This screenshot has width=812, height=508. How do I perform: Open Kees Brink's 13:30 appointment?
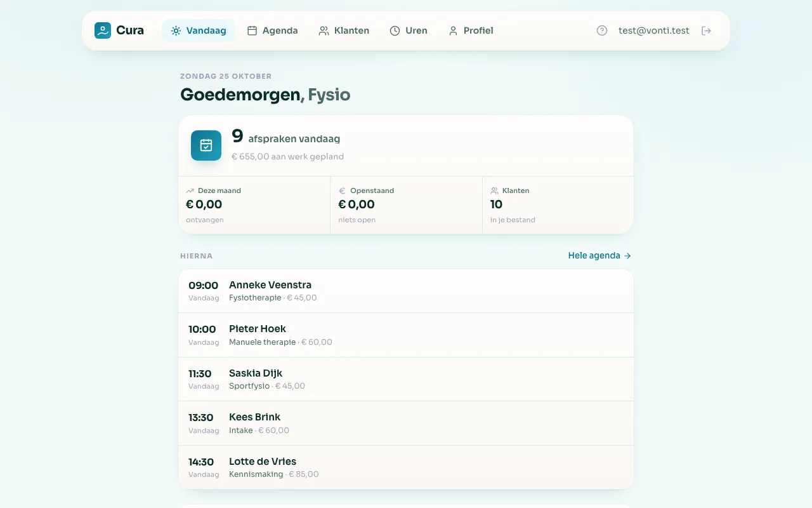click(x=406, y=424)
